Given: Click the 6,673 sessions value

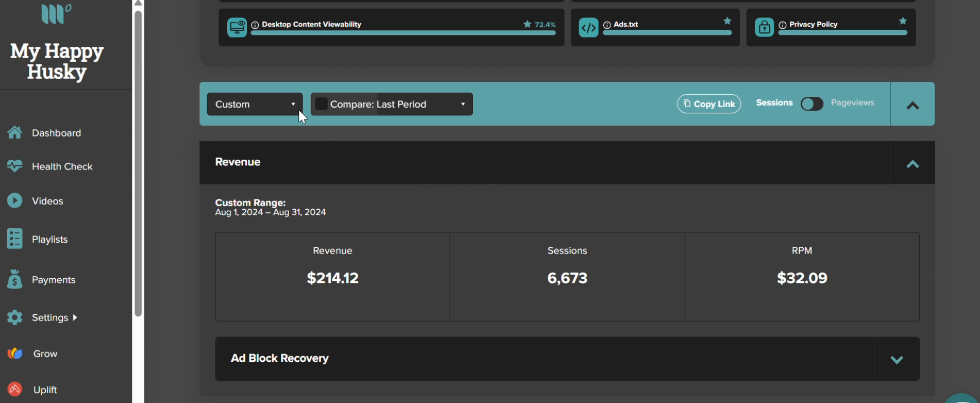Looking at the screenshot, I should (567, 278).
